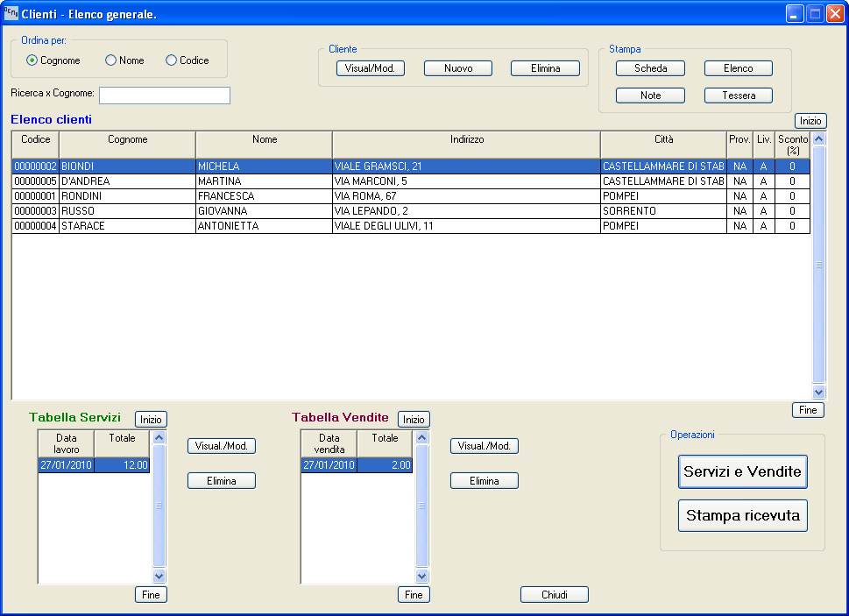Print the client Scheda
This screenshot has width=849, height=616.
pos(650,68)
